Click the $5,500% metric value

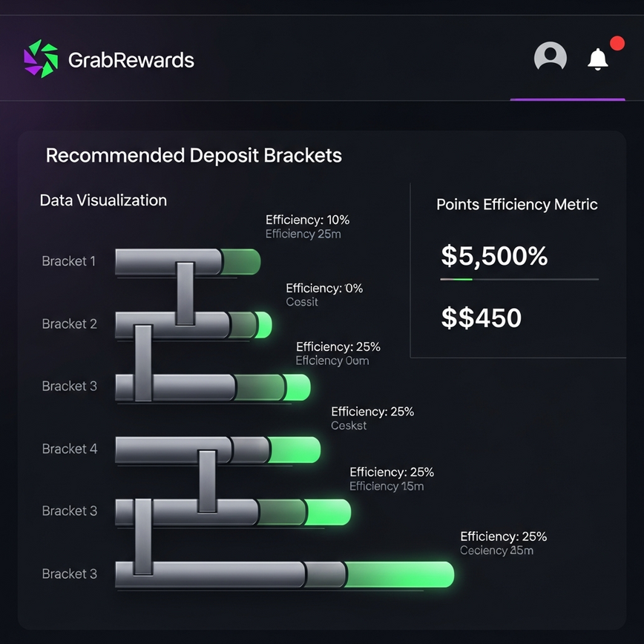494,256
